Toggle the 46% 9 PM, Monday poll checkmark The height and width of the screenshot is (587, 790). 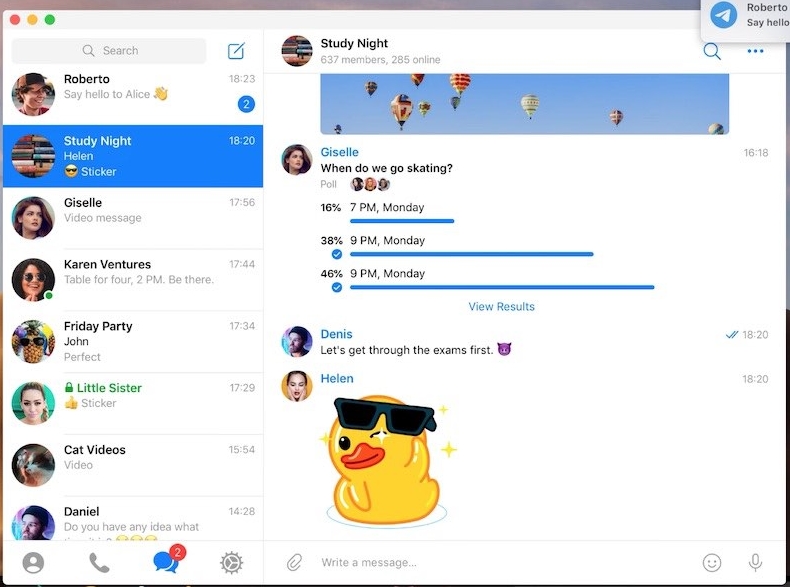click(x=337, y=287)
